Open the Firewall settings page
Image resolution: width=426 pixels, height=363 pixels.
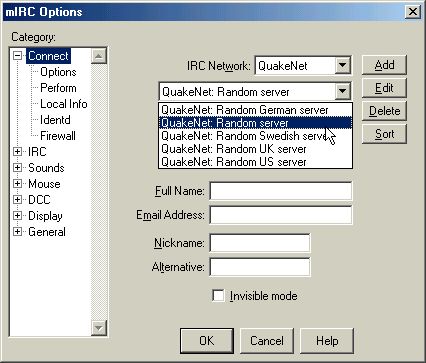(x=58, y=136)
